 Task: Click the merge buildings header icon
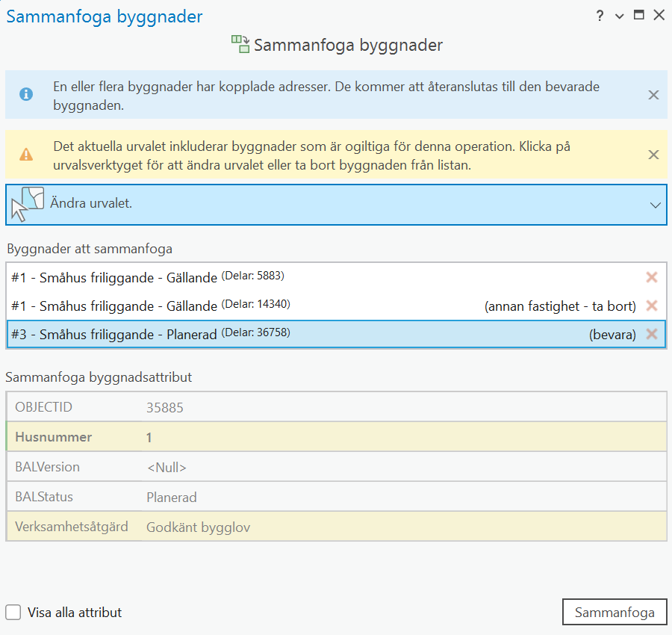tap(240, 45)
